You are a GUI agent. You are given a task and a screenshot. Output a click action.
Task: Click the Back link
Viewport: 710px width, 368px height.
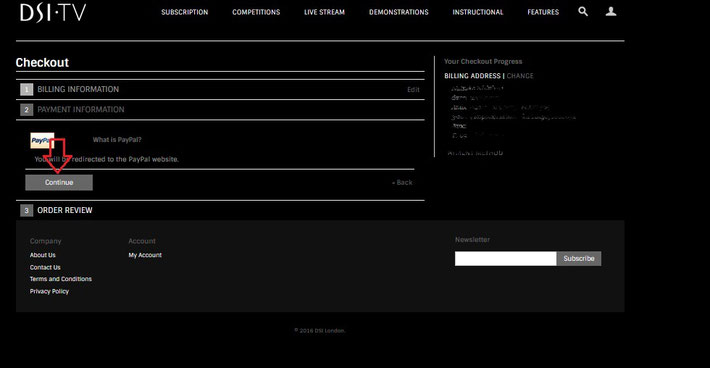[402, 182]
